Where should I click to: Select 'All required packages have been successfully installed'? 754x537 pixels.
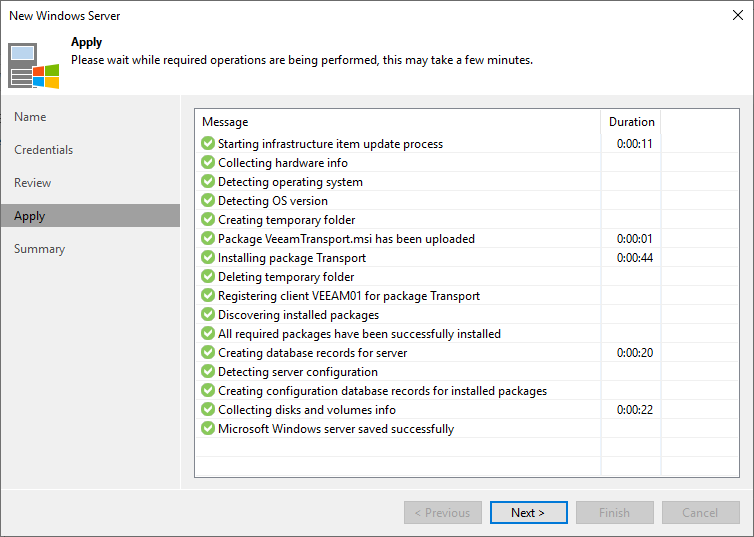tap(359, 334)
